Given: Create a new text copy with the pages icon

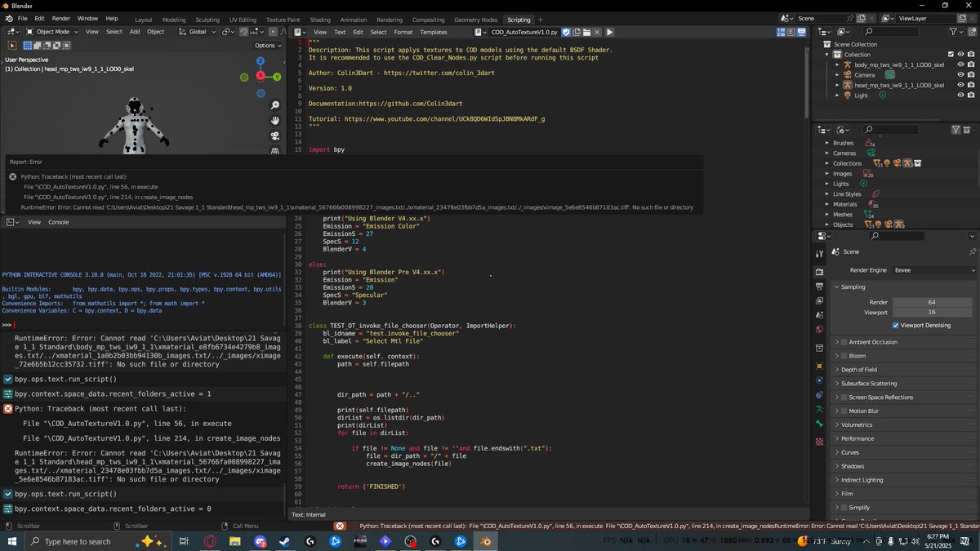Looking at the screenshot, I should coord(576,32).
